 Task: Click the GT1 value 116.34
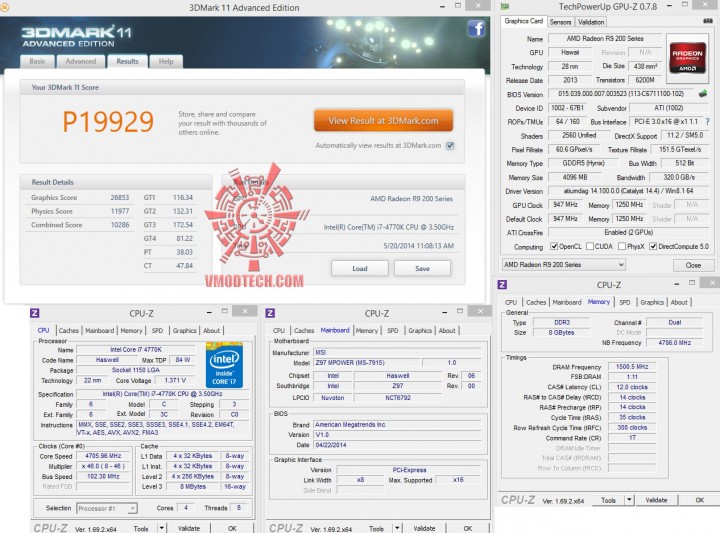click(183, 197)
